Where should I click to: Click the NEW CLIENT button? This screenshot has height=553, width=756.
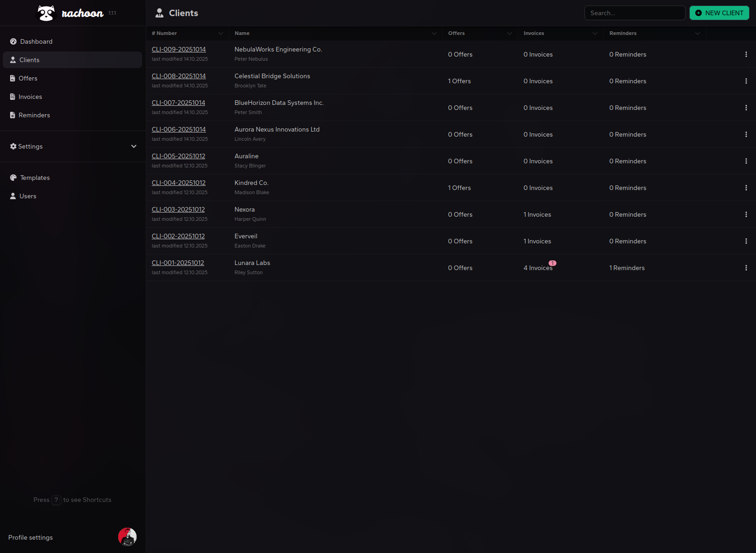click(x=719, y=13)
